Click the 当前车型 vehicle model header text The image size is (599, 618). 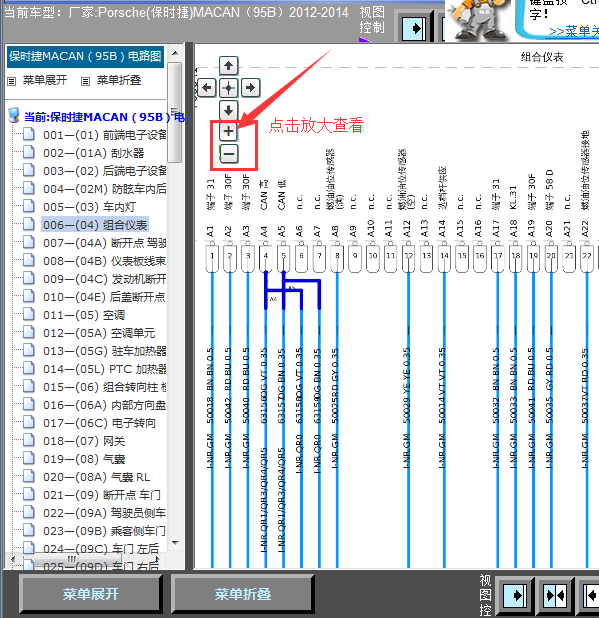(176, 13)
